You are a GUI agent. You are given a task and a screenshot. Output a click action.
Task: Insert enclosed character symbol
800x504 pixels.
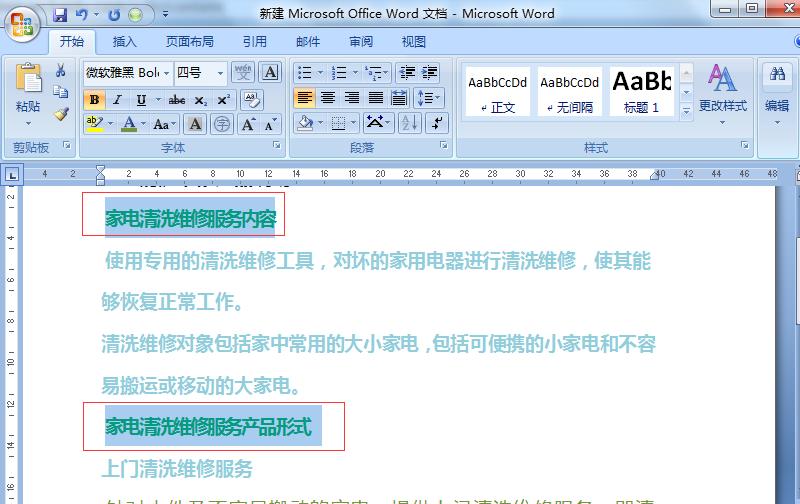click(221, 124)
